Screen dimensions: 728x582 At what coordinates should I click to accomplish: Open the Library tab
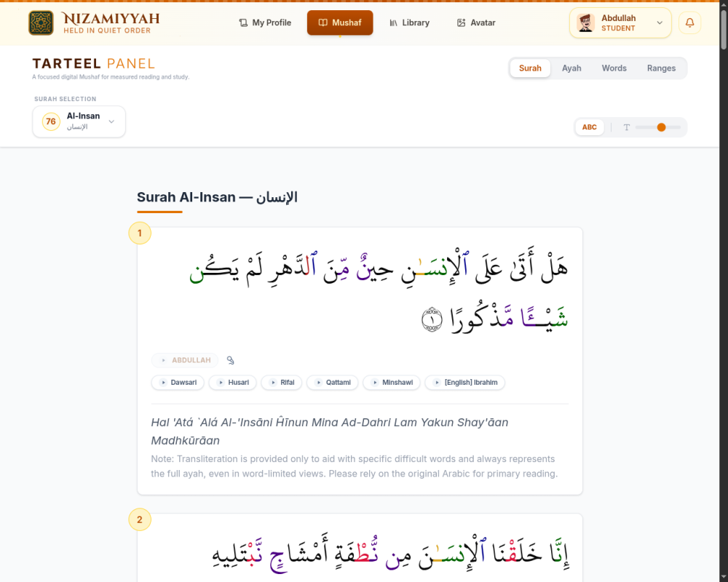click(409, 23)
